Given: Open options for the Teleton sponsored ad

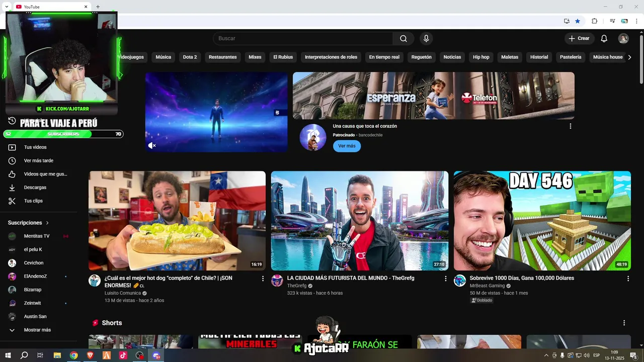Looking at the screenshot, I should tap(570, 126).
